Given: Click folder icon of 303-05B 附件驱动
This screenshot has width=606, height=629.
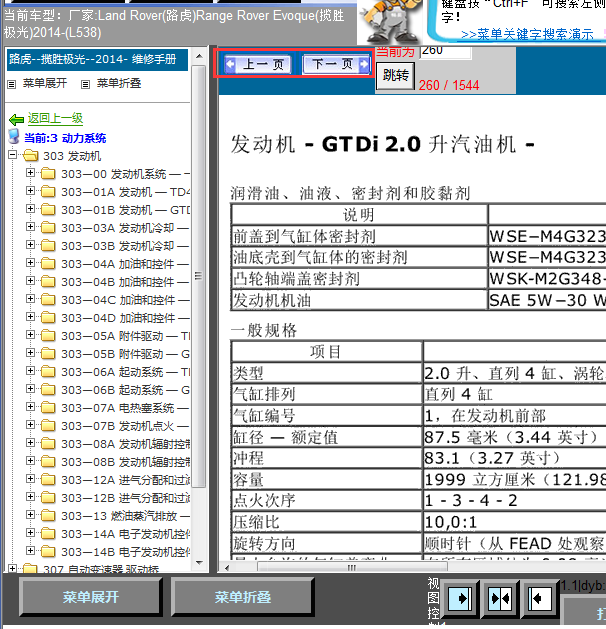Looking at the screenshot, I should coord(48,353).
